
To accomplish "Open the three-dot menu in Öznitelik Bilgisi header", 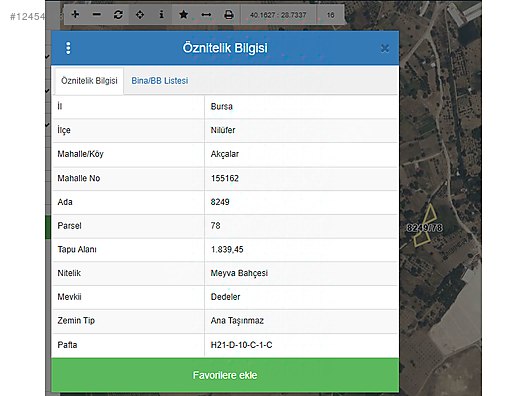I will (x=68, y=48).
